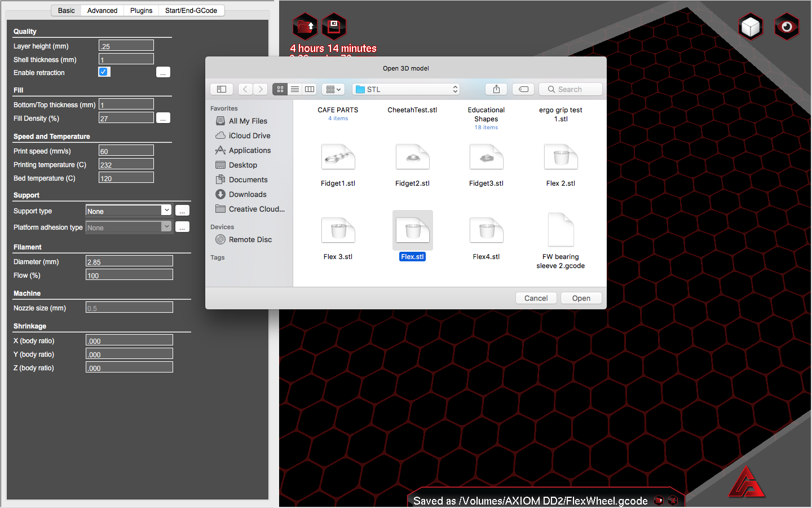Click the Layer height input field
Image resolution: width=812 pixels, height=508 pixels.
pyautogui.click(x=126, y=46)
